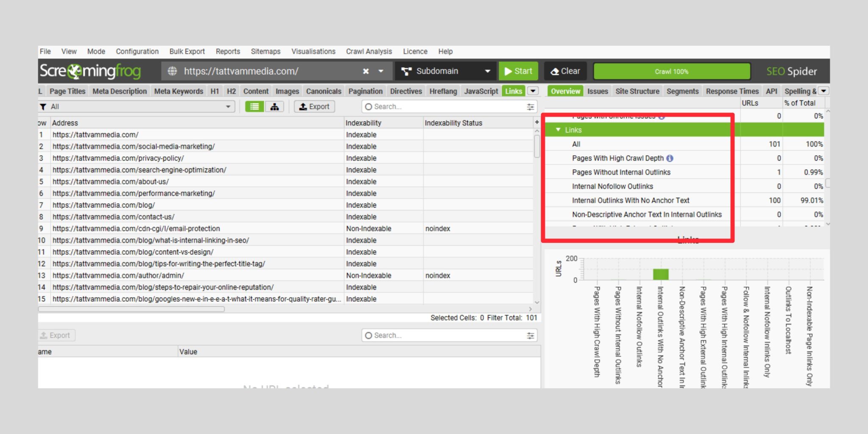The width and height of the screenshot is (868, 434).
Task: Switch to the Site Structure tab
Action: [637, 91]
